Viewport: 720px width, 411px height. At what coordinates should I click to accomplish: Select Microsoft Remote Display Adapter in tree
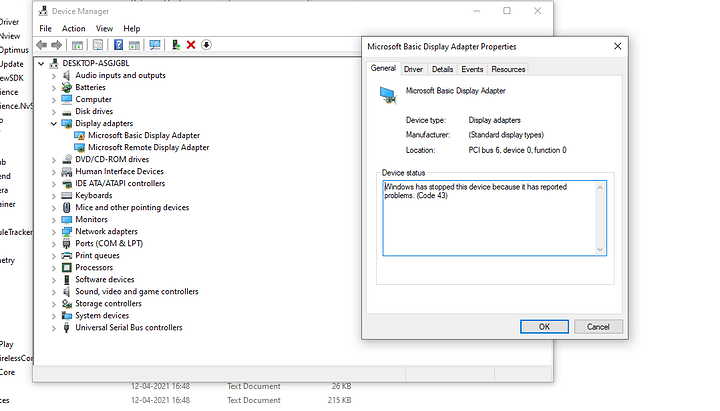pyautogui.click(x=148, y=147)
